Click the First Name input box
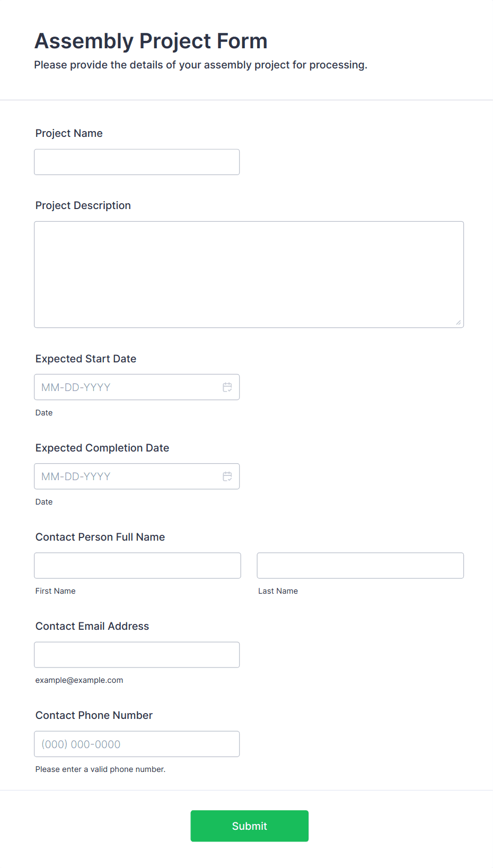Image resolution: width=493 pixels, height=868 pixels. [137, 566]
